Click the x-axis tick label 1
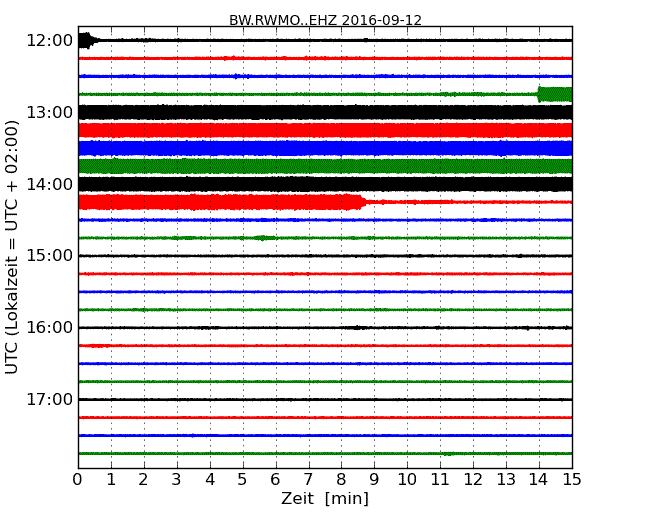Viewport: 650px width, 520px height. pyautogui.click(x=111, y=479)
